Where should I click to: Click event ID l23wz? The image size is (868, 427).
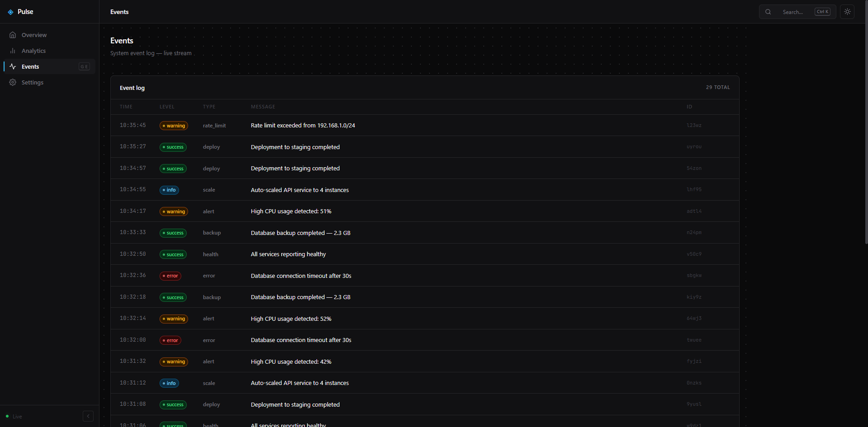tap(694, 125)
